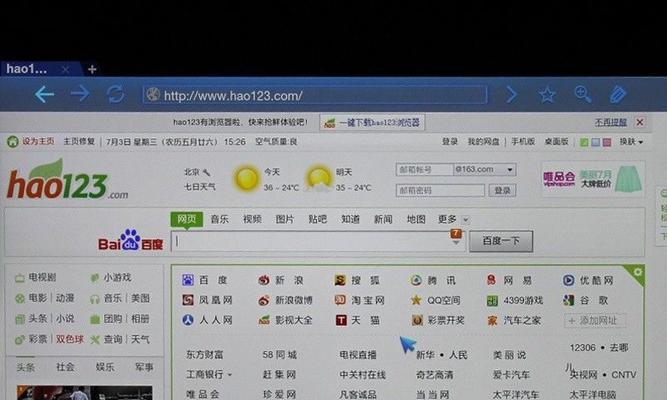
Task: Close the hao1... browser tab
Action: click(65, 69)
